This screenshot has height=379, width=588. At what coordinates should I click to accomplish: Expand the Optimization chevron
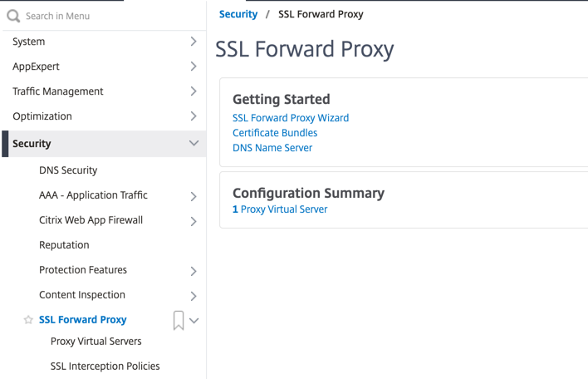coord(194,116)
